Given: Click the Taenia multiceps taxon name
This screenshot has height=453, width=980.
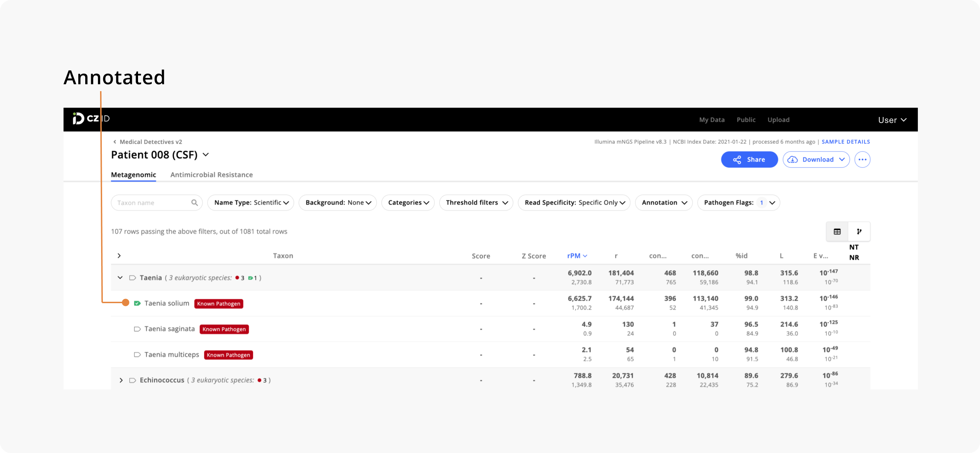Looking at the screenshot, I should click(x=171, y=354).
